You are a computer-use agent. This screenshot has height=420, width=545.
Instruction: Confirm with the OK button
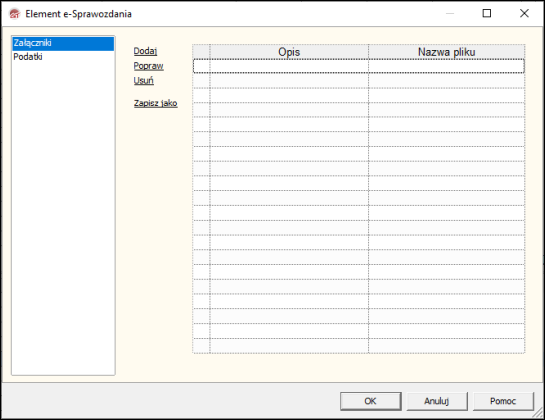371,401
